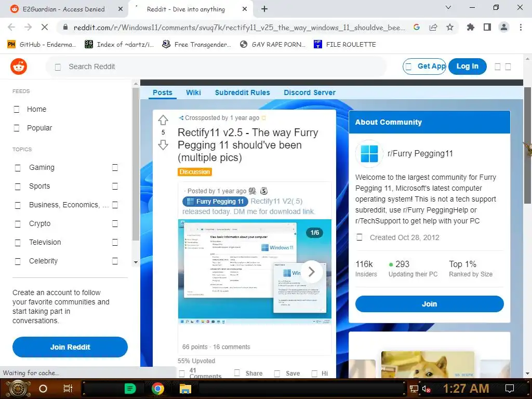This screenshot has height=399, width=532.
Task: Click the Join Reddit button
Action: (70, 347)
